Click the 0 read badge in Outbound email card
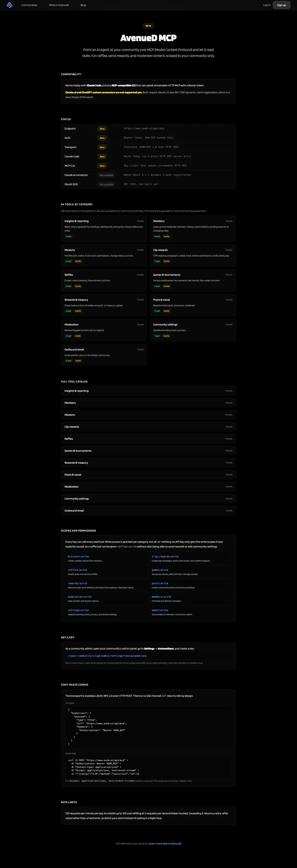This screenshot has width=297, height=868. 68,361
